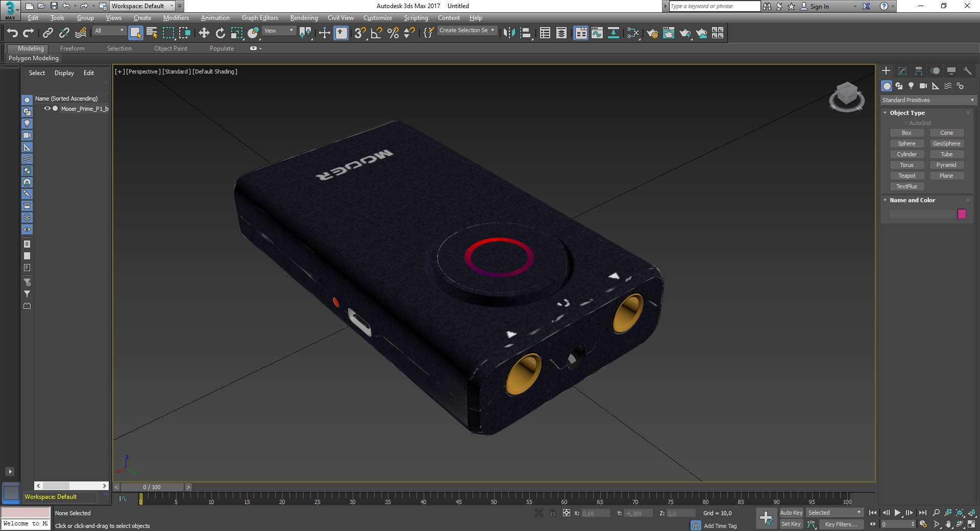The height and width of the screenshot is (531, 980).
Task: Open the Workspace: Default dropdown
Action: pyautogui.click(x=142, y=6)
